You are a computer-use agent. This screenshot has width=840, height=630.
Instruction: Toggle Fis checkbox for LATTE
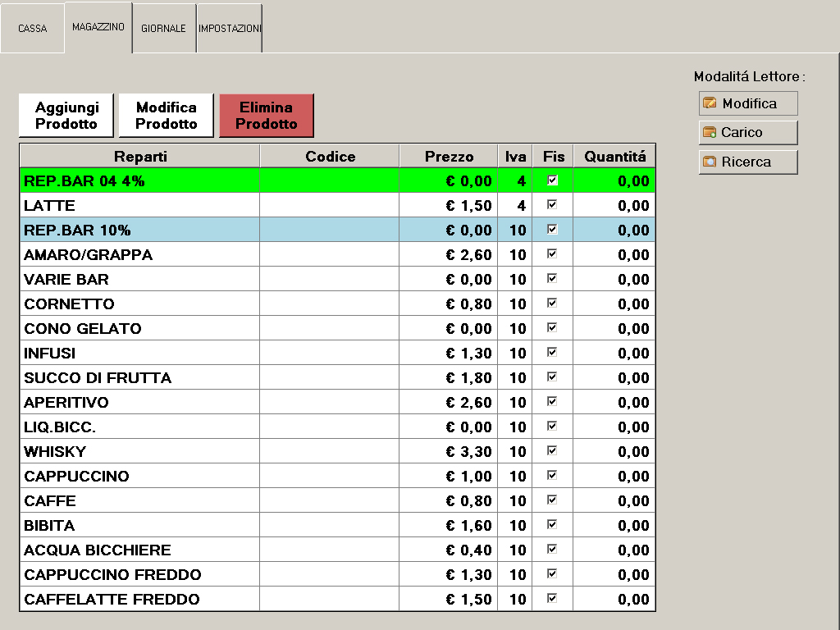pos(552,204)
